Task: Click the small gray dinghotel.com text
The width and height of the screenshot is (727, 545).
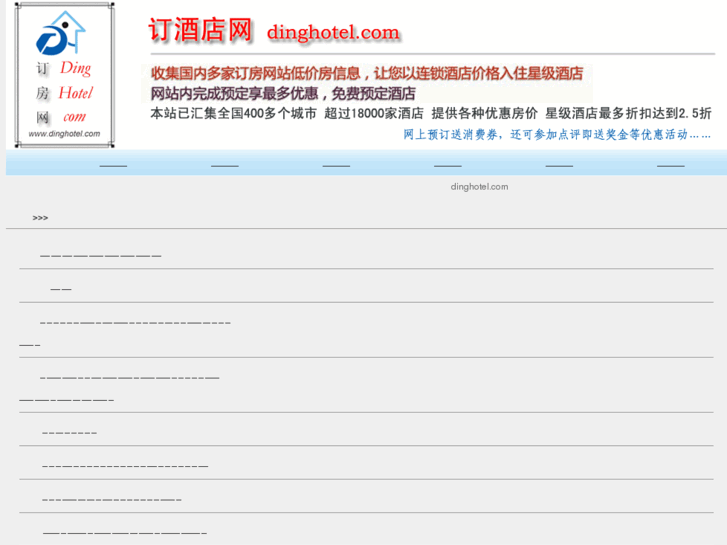Action: pos(479,186)
